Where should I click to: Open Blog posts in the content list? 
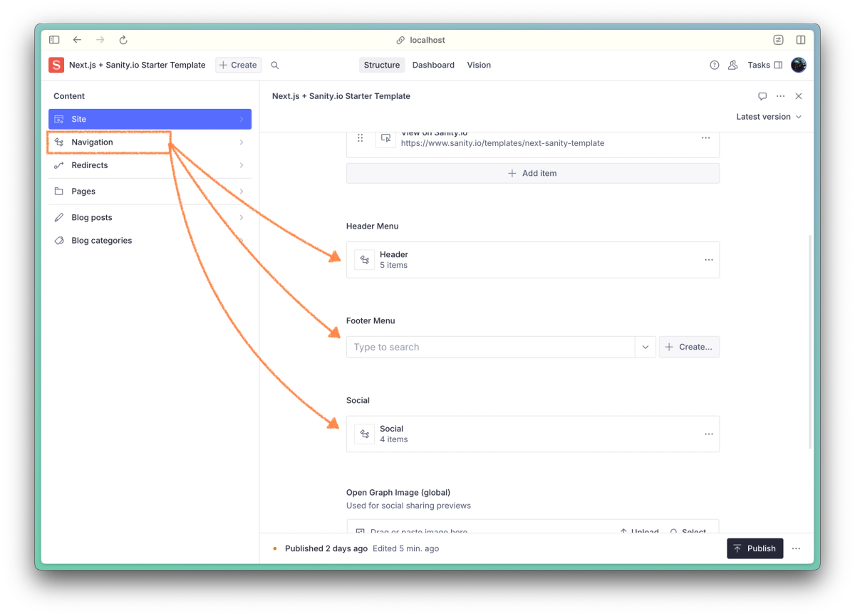[x=150, y=217]
